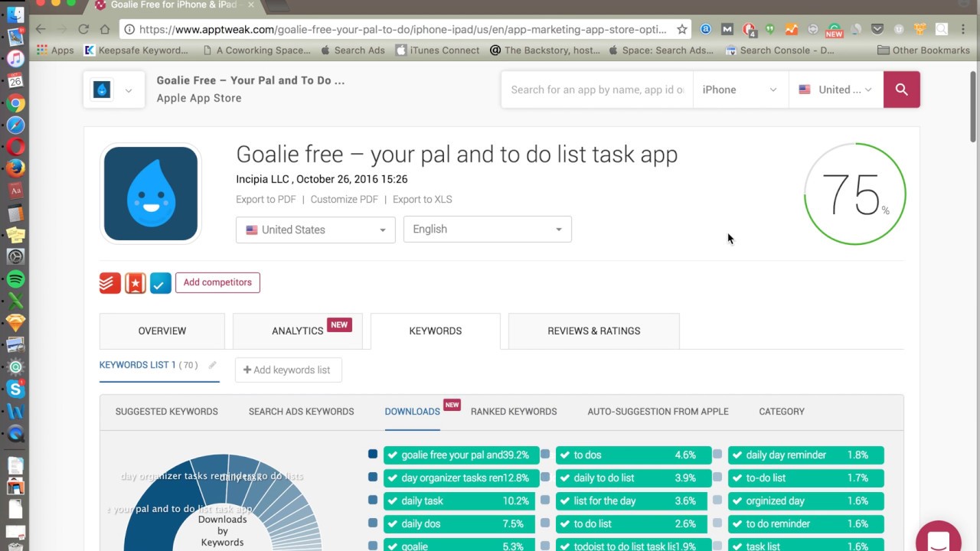The image size is (980, 551).
Task: Toggle the 'goalie free your pal' keyword
Action: [461, 455]
